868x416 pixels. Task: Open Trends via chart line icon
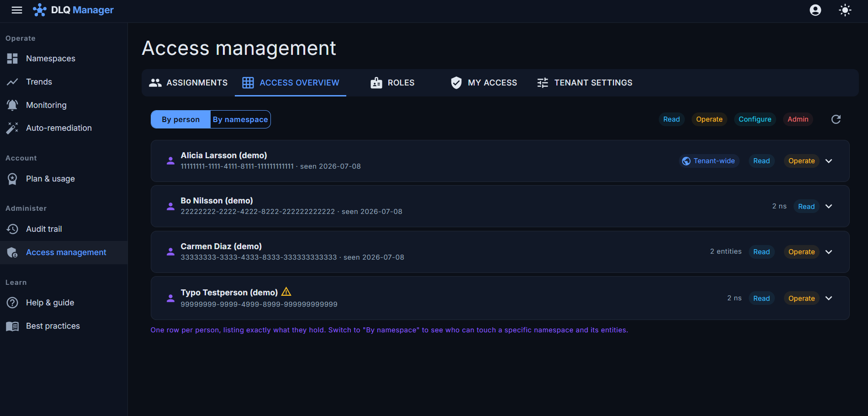coord(12,82)
